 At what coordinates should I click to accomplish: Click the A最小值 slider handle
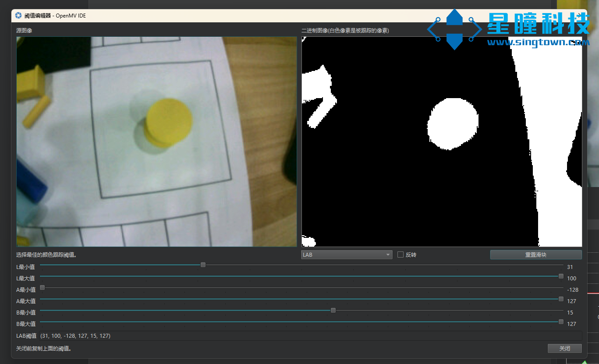[43, 288]
